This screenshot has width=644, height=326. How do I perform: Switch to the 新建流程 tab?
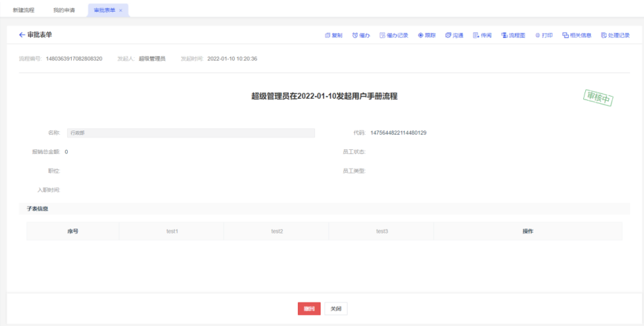pos(23,10)
